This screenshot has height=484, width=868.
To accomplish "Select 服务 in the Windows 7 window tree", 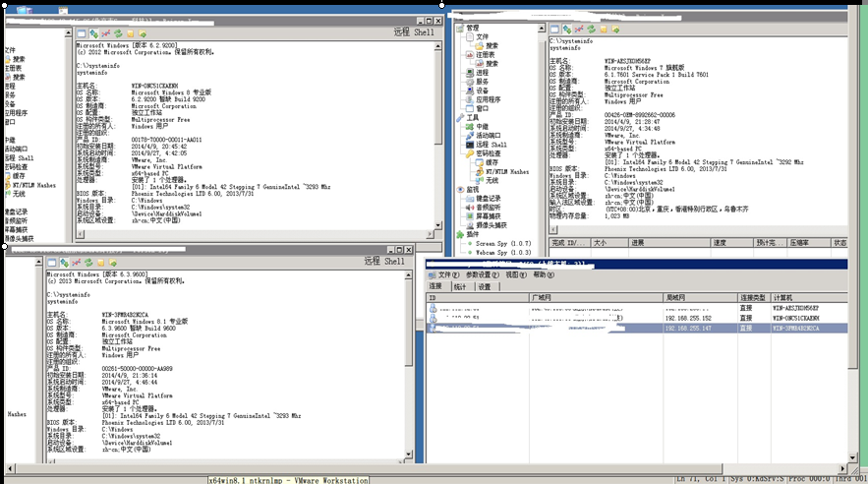I will pyautogui.click(x=482, y=82).
